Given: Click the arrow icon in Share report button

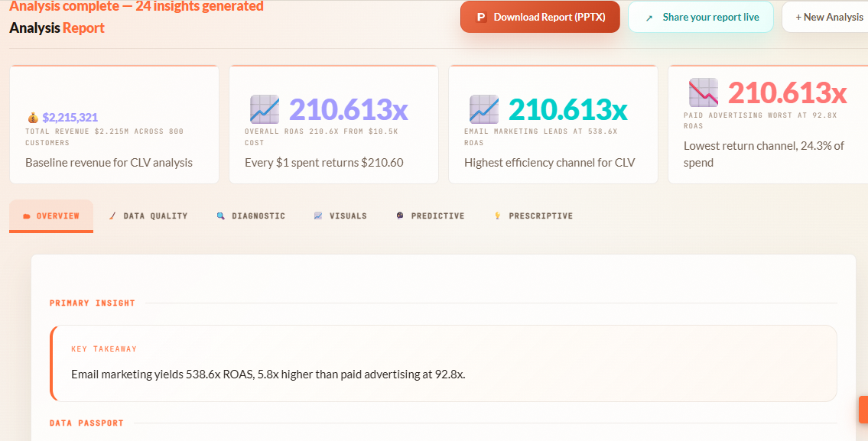Looking at the screenshot, I should point(649,18).
